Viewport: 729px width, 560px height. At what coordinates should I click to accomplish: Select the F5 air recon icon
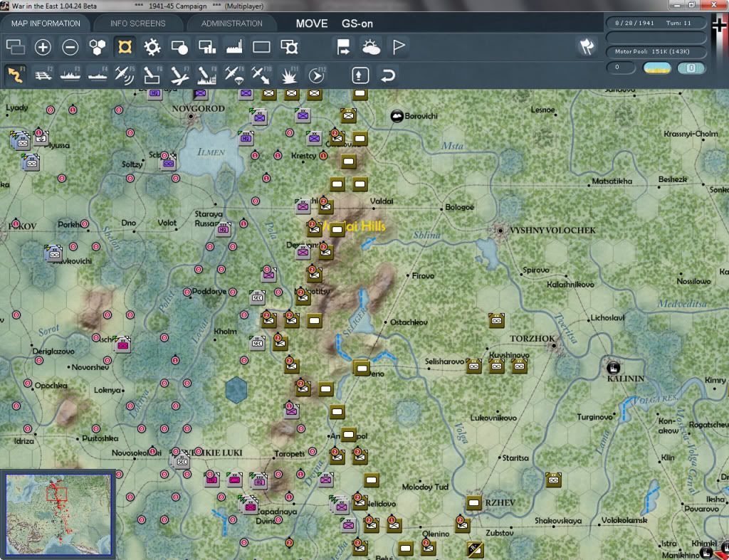(x=125, y=75)
